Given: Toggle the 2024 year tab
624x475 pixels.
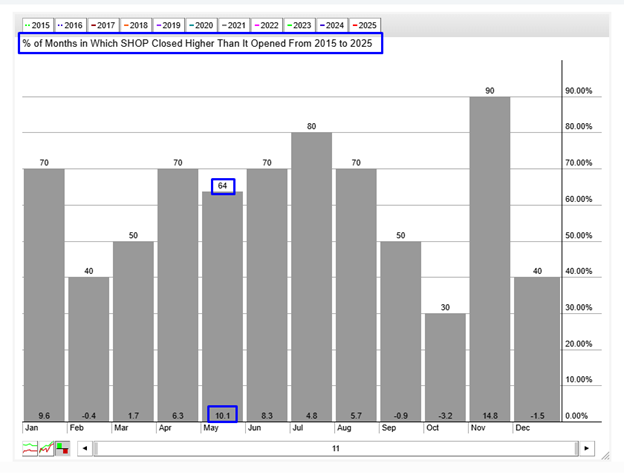Looking at the screenshot, I should (332, 25).
